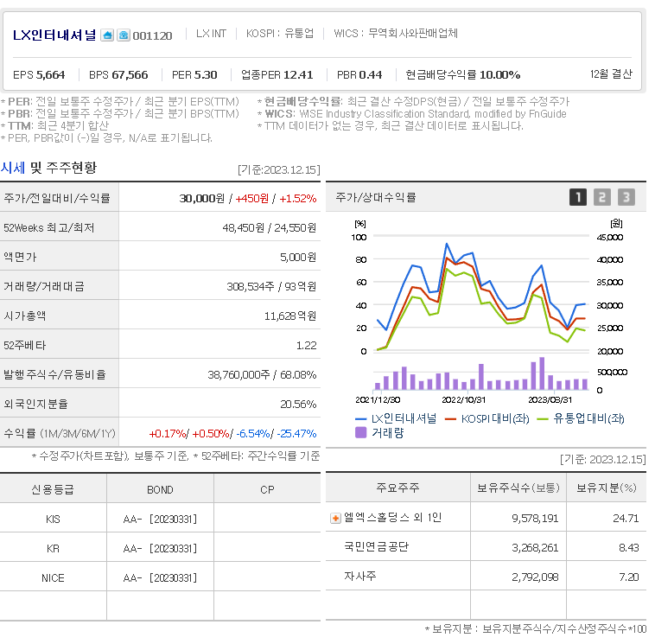Click the 신용등급 column header

pyautogui.click(x=53, y=489)
